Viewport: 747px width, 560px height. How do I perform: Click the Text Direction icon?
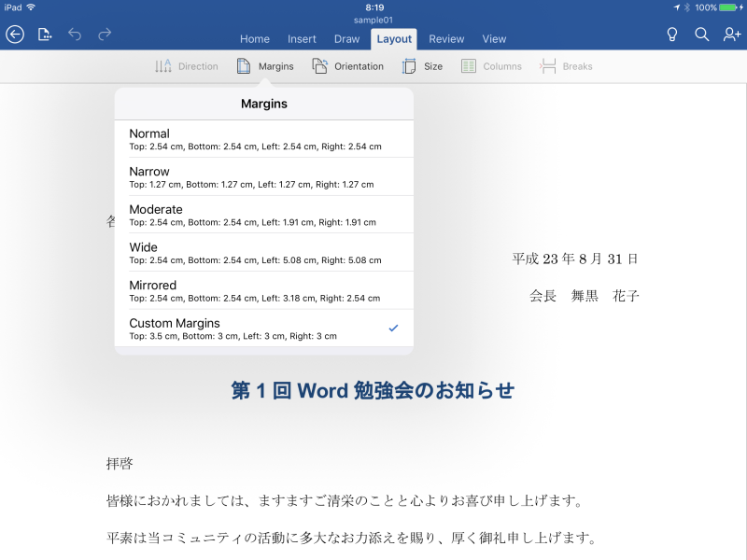coord(162,66)
